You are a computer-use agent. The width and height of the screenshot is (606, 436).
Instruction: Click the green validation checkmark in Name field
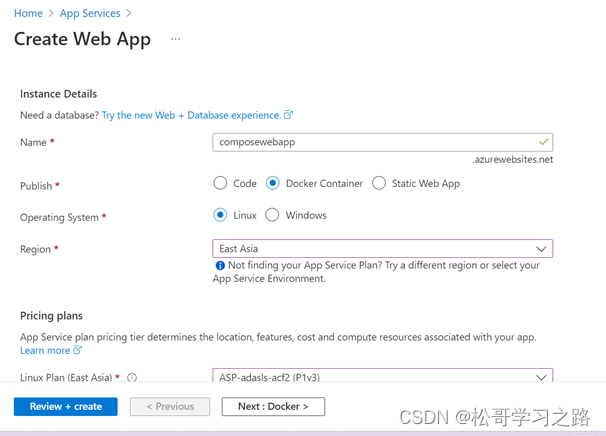pos(543,142)
